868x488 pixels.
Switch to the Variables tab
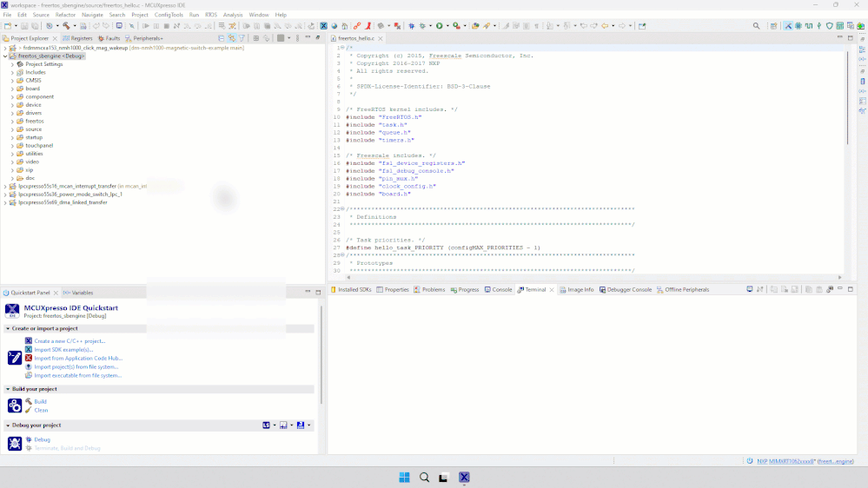pos(78,293)
